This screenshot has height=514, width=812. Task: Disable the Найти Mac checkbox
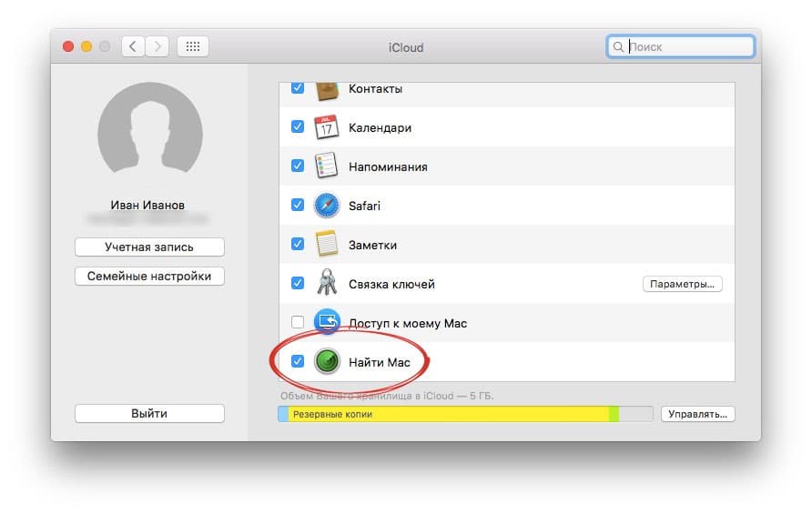[x=298, y=362]
